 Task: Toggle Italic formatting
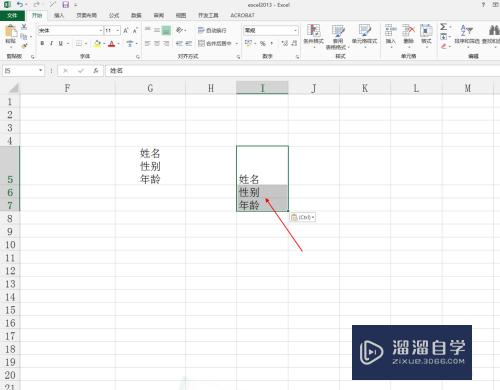point(51,43)
